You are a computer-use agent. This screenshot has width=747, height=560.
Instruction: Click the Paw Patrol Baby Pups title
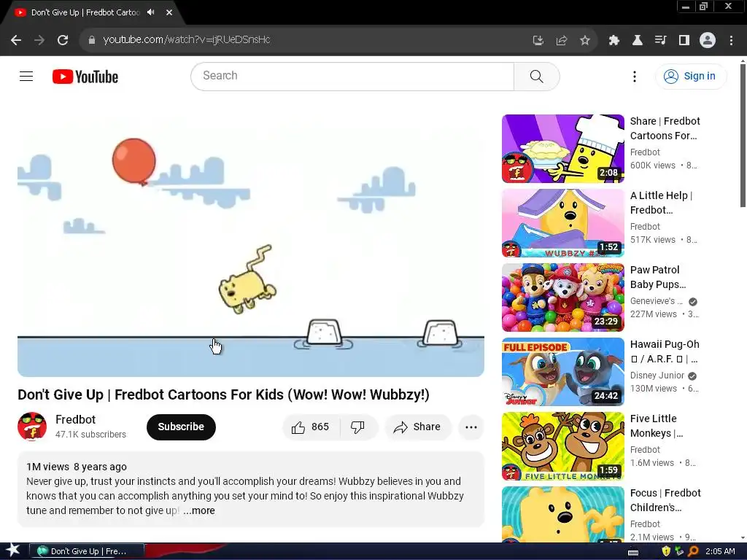(658, 276)
